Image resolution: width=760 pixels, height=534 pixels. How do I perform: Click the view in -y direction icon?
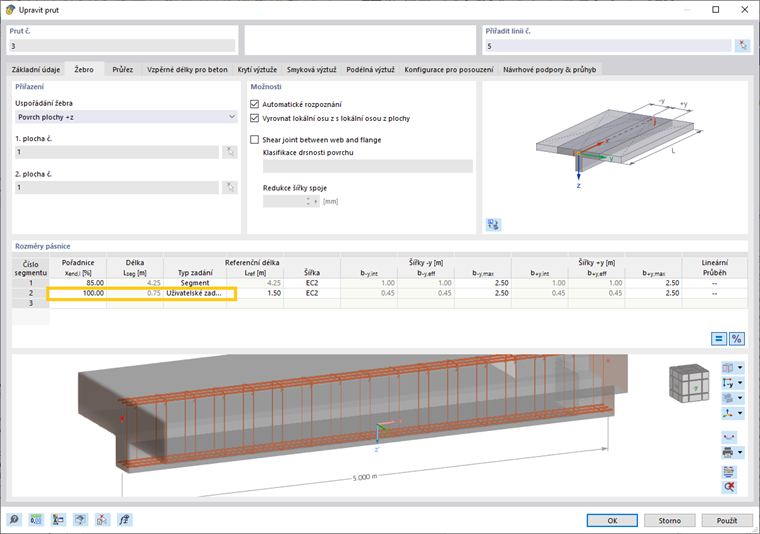pyautogui.click(x=728, y=383)
